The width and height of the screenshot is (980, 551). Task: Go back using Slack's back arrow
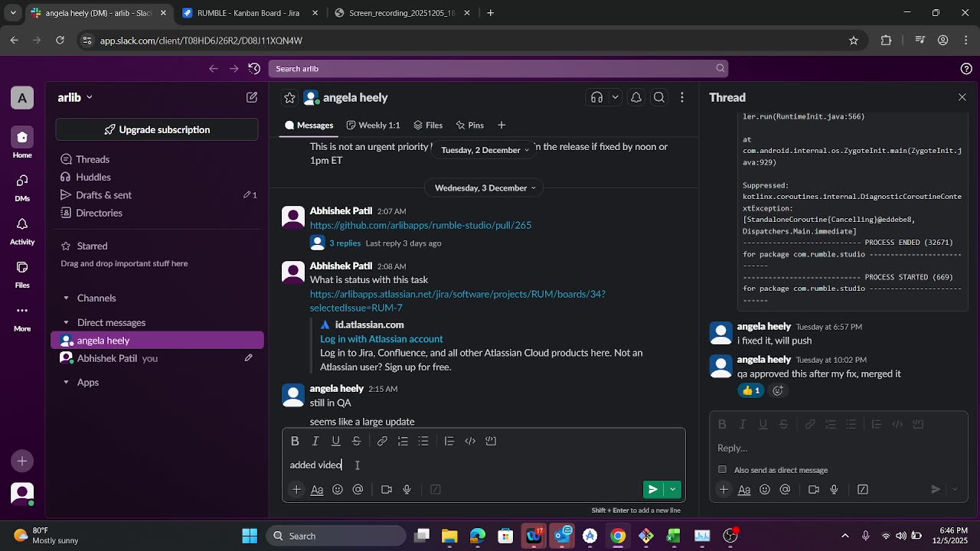tap(214, 69)
